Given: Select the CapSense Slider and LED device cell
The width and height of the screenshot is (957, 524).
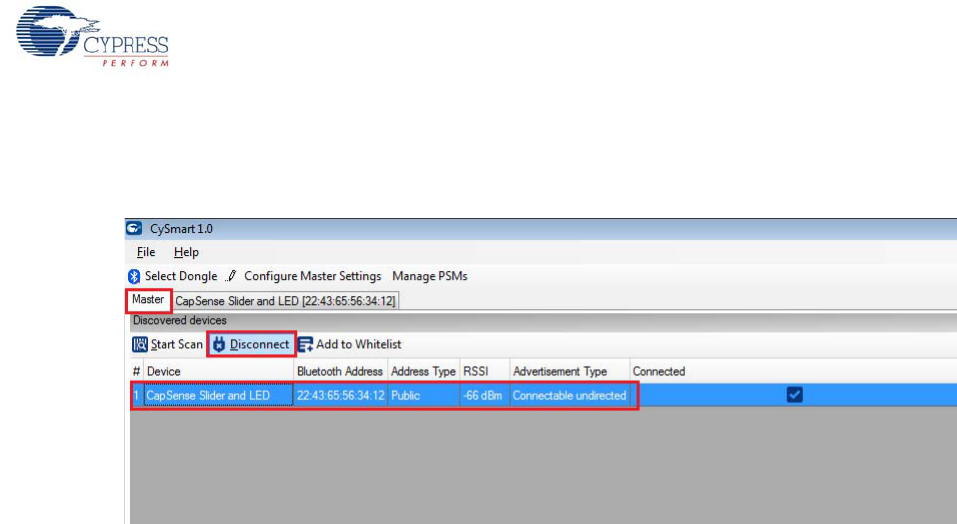Looking at the screenshot, I should [x=218, y=395].
